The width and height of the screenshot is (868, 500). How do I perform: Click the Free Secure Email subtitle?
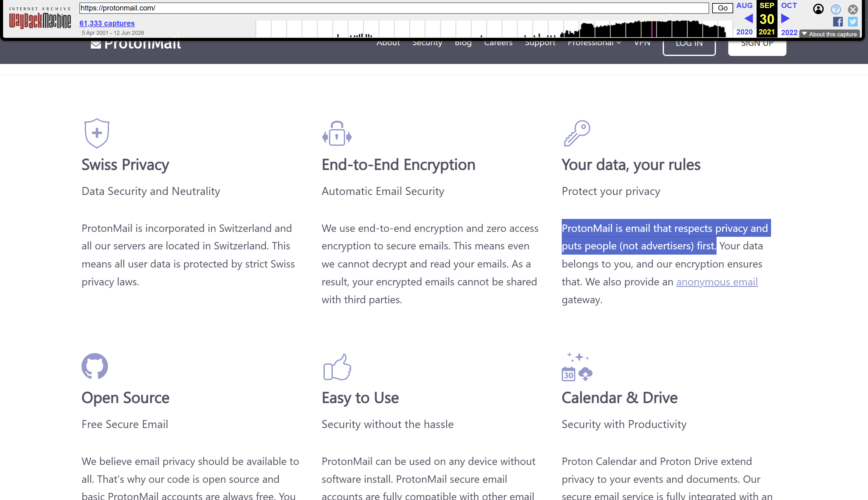tap(125, 424)
